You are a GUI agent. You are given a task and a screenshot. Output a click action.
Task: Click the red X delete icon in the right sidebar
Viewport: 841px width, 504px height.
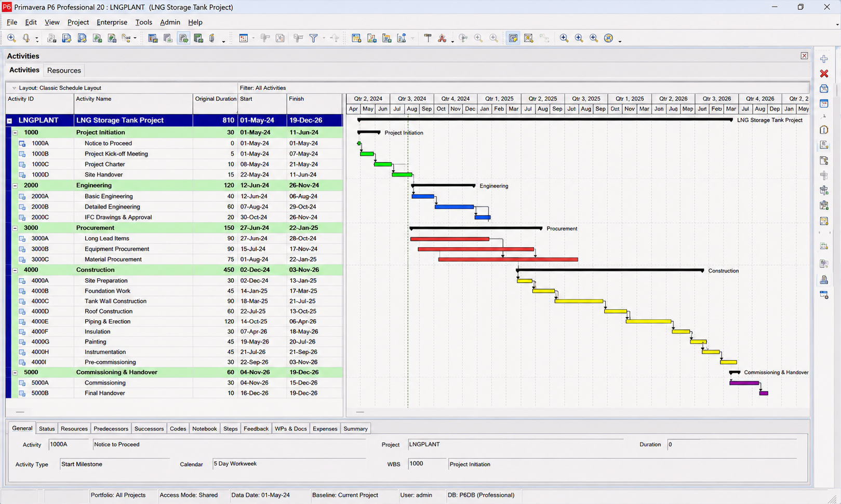(x=824, y=74)
